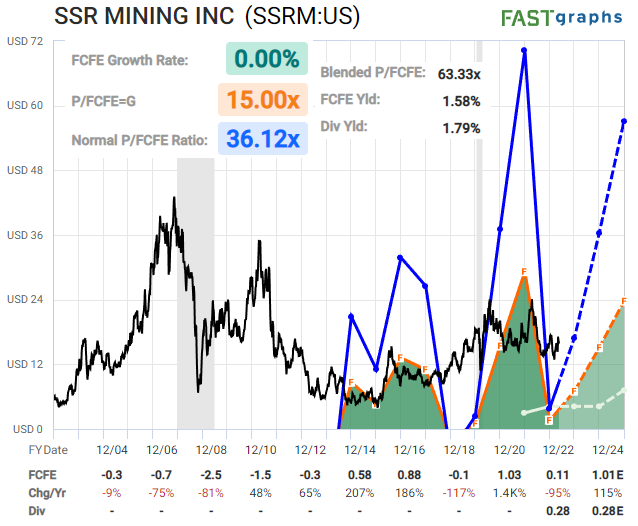Click the SSR MINING INC chart title

click(207, 16)
